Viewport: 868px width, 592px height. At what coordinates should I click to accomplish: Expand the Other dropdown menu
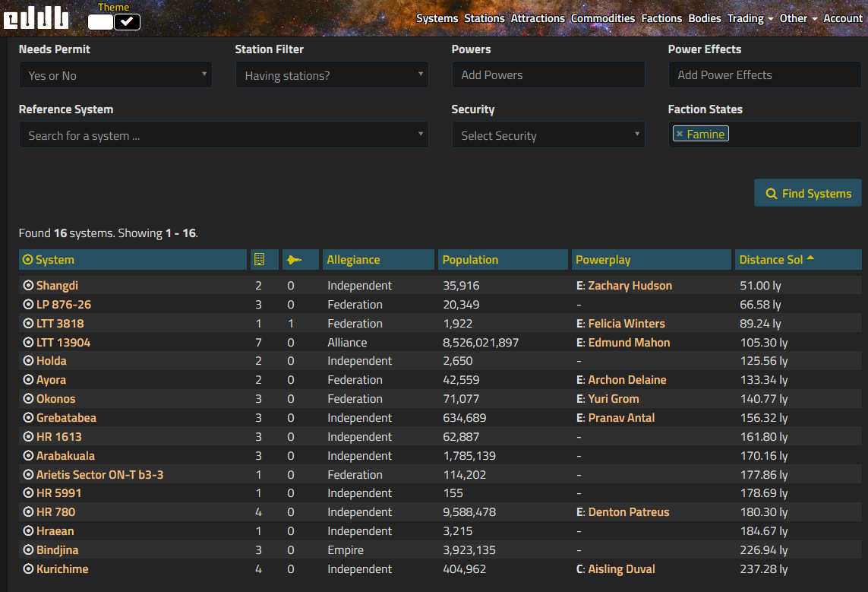(x=798, y=18)
